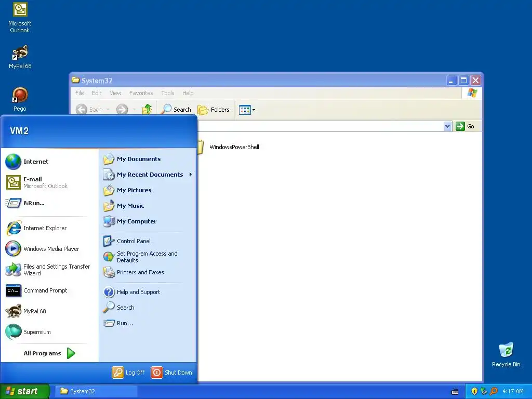Click the magnifier tray icon

(494, 391)
